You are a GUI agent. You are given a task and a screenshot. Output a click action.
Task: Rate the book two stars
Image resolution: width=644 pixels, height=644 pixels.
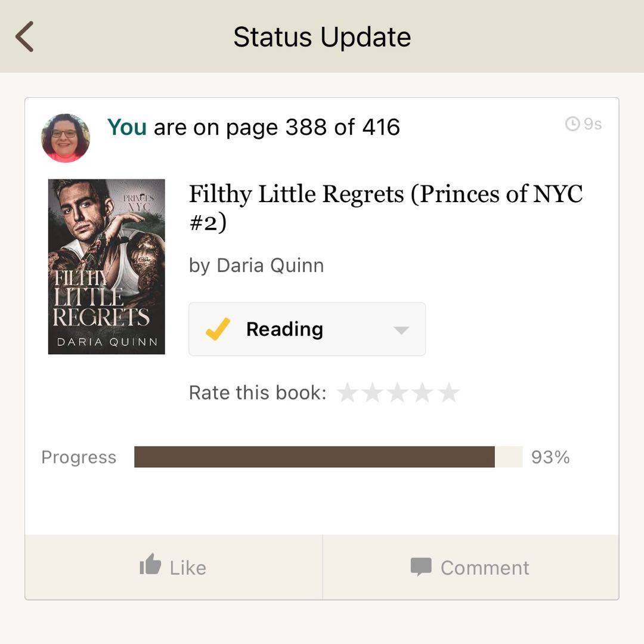point(373,392)
